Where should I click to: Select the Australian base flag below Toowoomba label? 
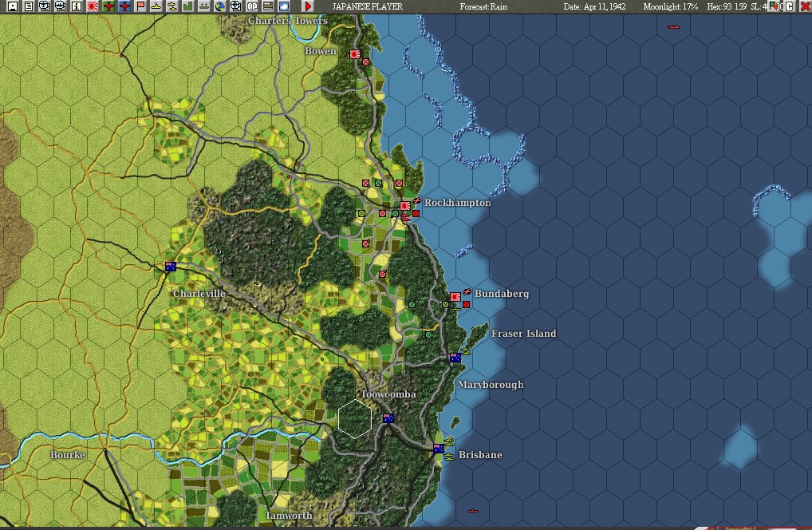pos(388,417)
